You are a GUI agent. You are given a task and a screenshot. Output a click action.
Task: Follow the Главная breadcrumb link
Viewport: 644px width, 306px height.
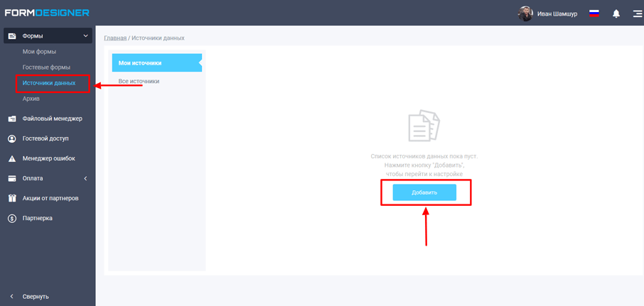pos(115,38)
